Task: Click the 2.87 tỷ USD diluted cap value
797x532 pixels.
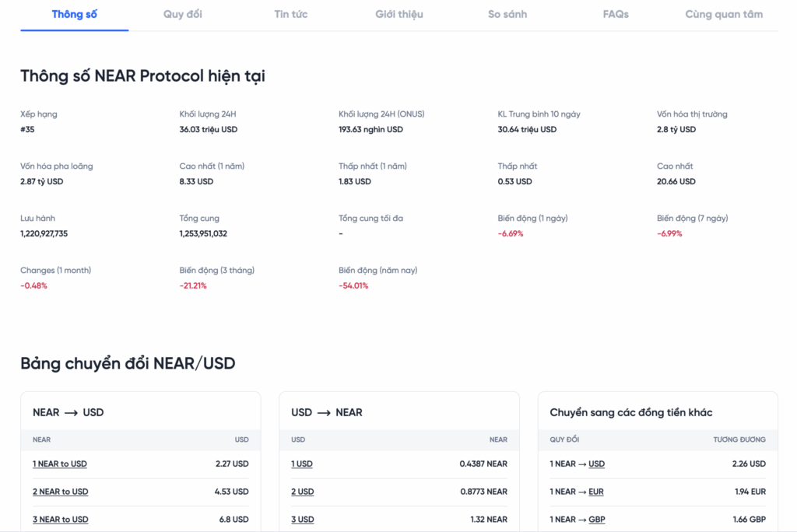Action: (x=42, y=181)
